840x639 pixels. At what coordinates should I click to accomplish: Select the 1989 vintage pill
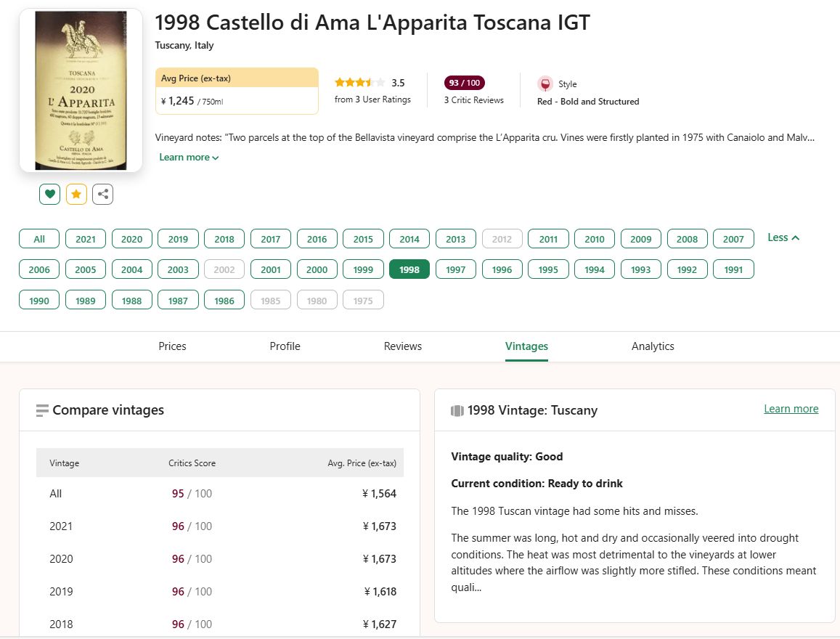(86, 301)
